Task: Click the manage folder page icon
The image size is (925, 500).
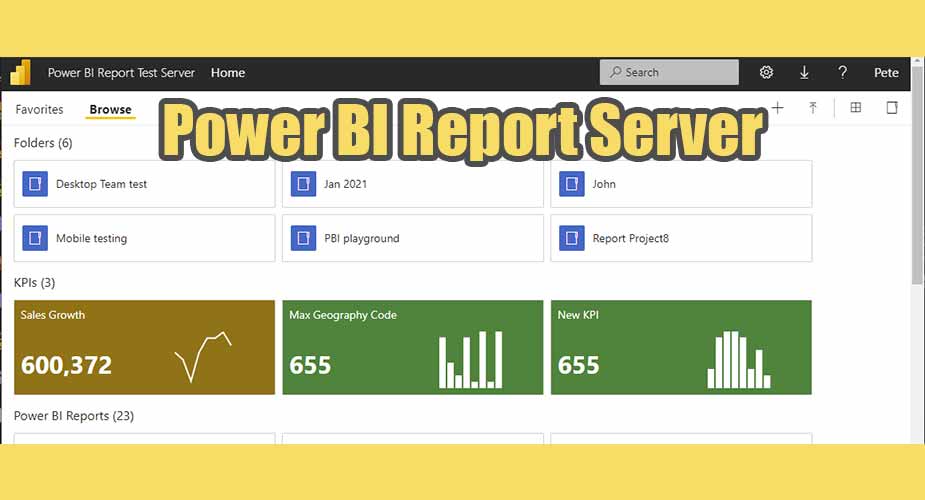Action: coord(892,107)
